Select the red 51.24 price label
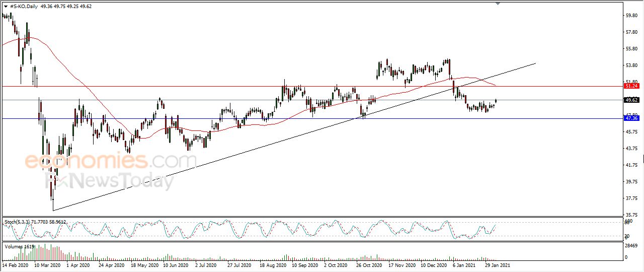Image resolution: width=644 pixels, height=272 pixels. pyautogui.click(x=631, y=86)
